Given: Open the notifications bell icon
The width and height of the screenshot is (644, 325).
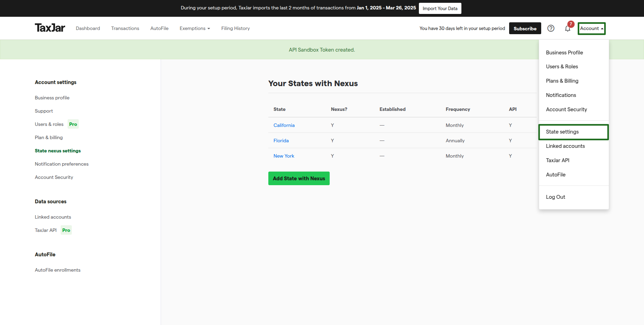Looking at the screenshot, I should (x=568, y=29).
